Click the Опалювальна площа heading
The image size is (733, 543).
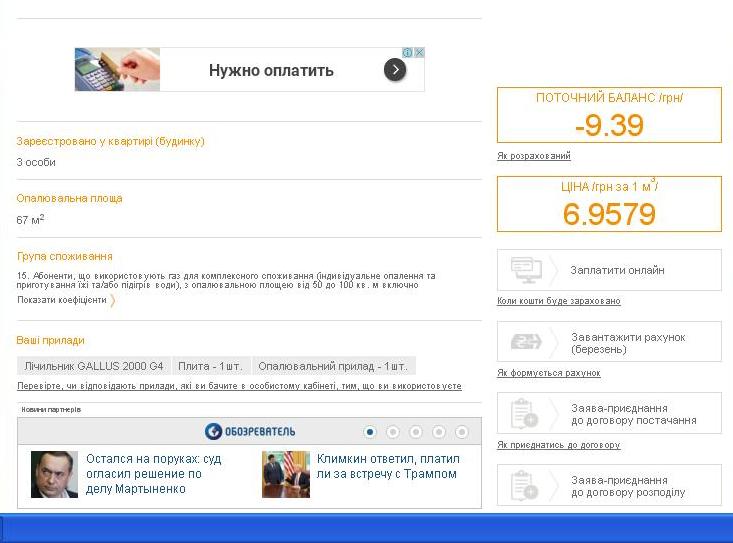click(69, 199)
